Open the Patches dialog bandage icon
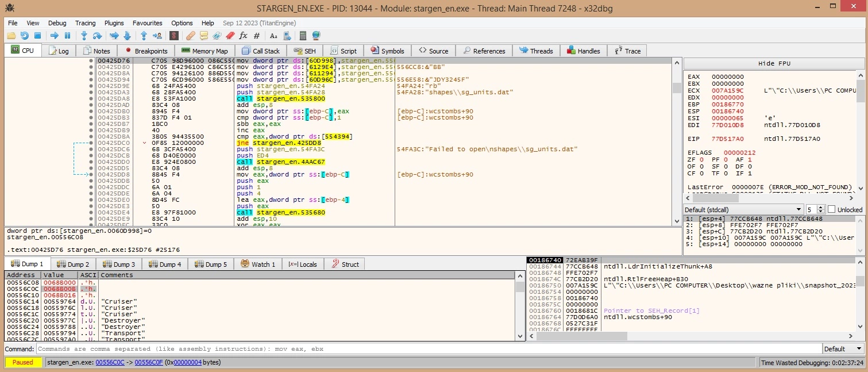The height and width of the screenshot is (372, 868). click(191, 36)
